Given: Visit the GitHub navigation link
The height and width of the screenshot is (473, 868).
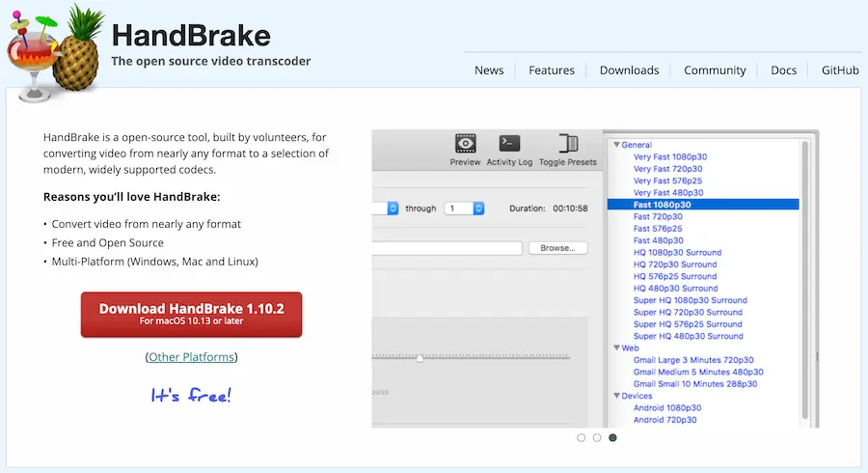Looking at the screenshot, I should tap(840, 70).
